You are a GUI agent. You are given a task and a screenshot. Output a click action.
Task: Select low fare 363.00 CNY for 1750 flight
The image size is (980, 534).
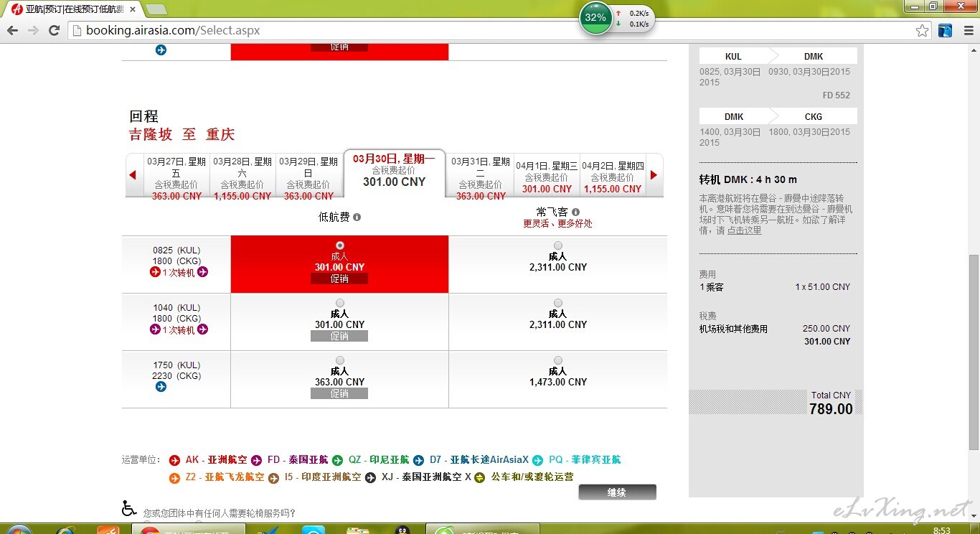tap(339, 360)
